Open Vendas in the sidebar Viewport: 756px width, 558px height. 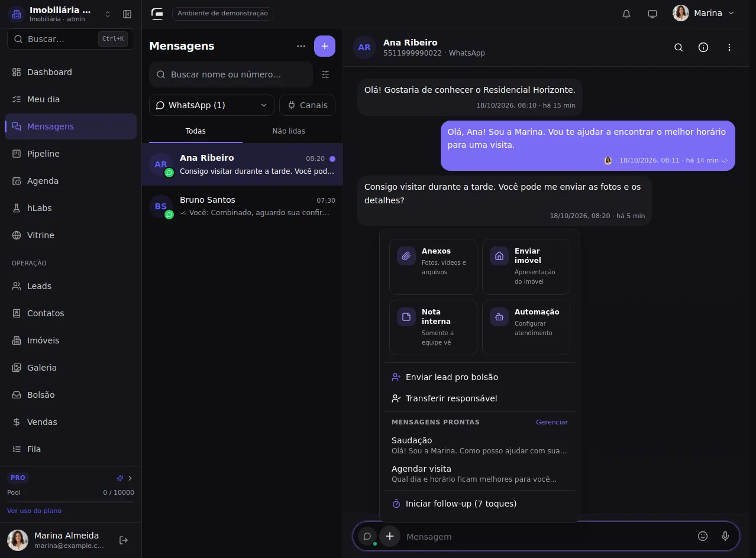(70, 422)
